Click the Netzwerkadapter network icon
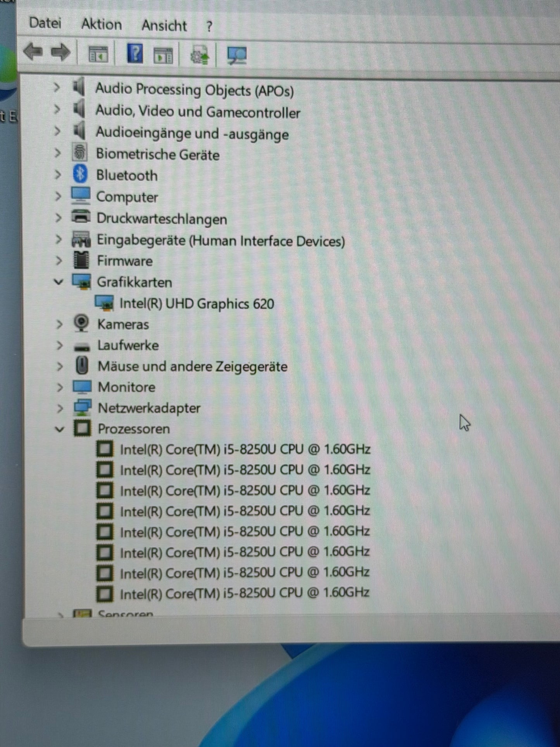Screen dimensions: 560x747 pyautogui.click(x=83, y=407)
